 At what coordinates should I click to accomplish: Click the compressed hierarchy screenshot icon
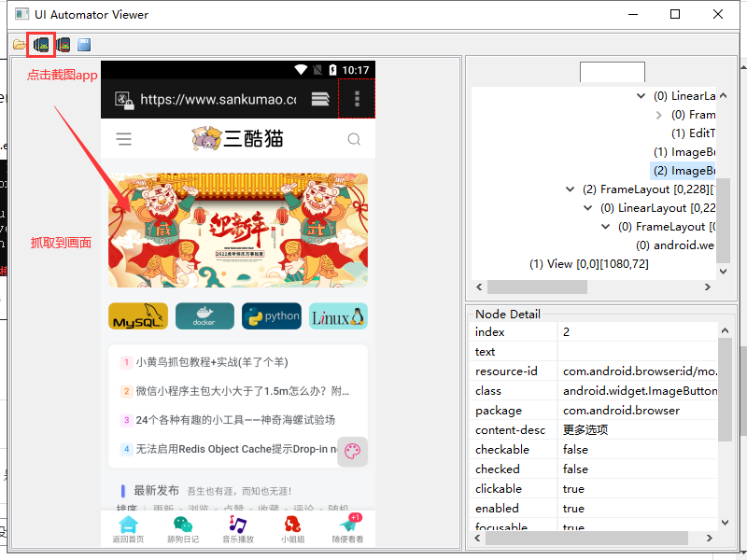point(63,45)
